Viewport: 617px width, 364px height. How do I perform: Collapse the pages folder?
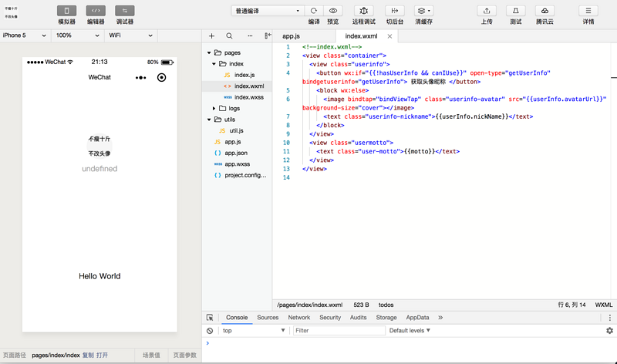coord(209,52)
